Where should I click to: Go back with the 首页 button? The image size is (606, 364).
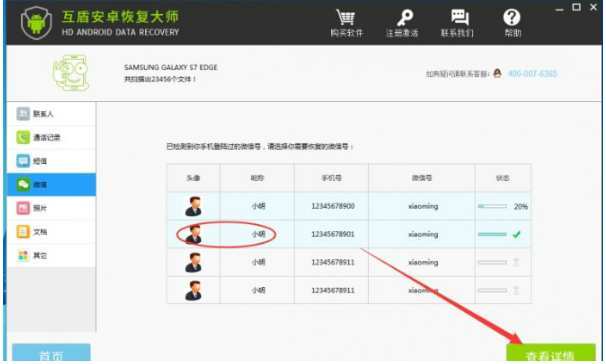click(x=51, y=353)
